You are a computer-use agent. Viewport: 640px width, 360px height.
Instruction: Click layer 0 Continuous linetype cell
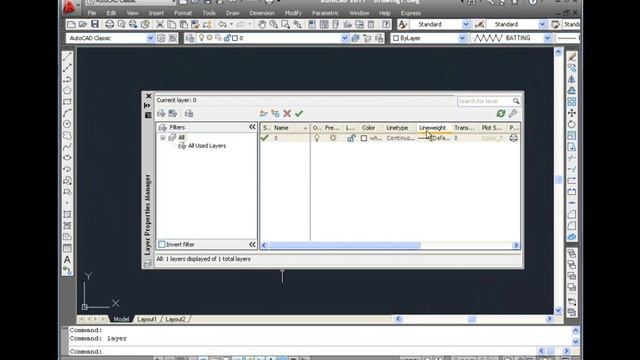pos(400,138)
